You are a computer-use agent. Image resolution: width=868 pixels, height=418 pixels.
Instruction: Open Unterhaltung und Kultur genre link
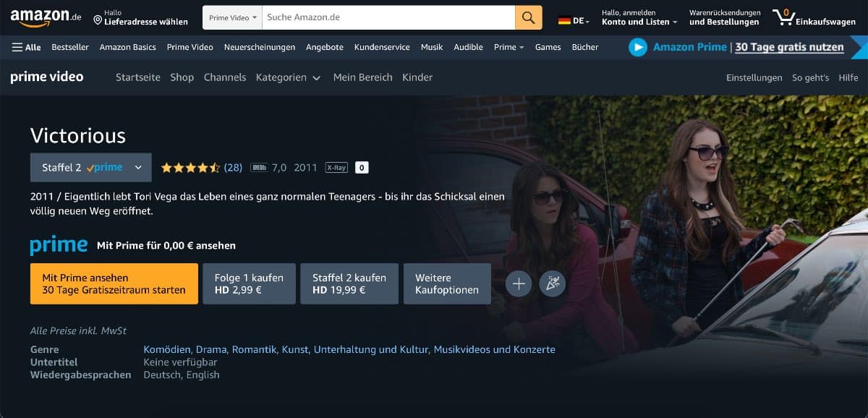coord(370,349)
